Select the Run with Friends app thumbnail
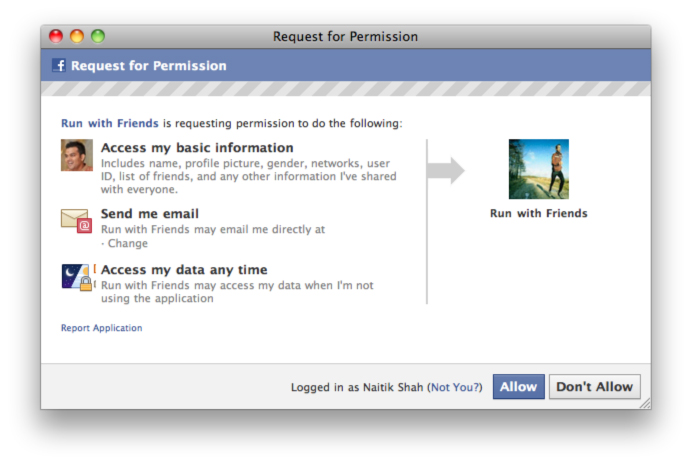 point(538,169)
